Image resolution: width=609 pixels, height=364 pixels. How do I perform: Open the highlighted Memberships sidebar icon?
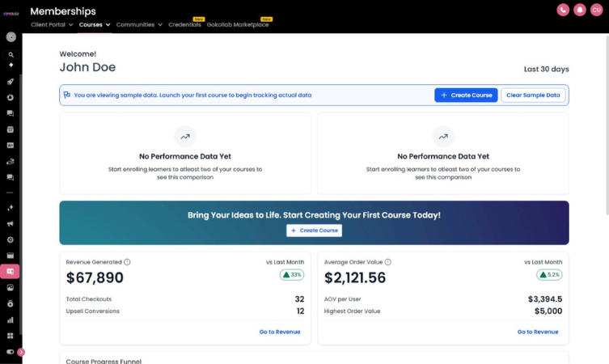(x=11, y=271)
